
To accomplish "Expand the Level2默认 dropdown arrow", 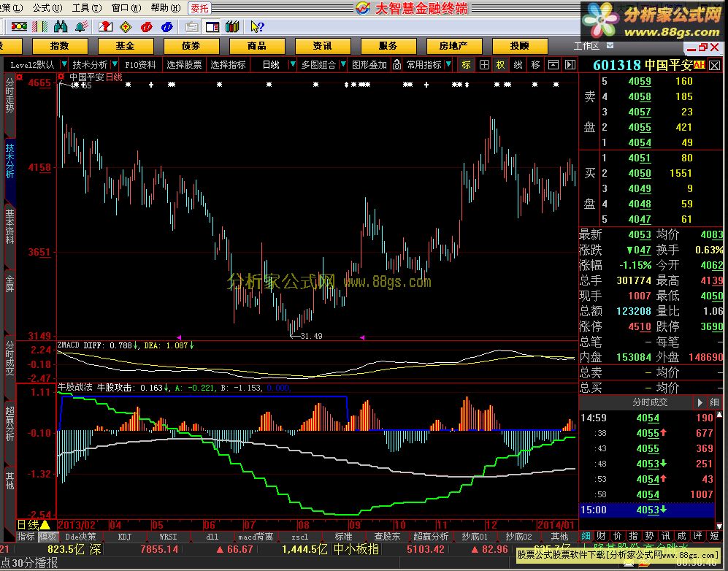I will pyautogui.click(x=64, y=64).
